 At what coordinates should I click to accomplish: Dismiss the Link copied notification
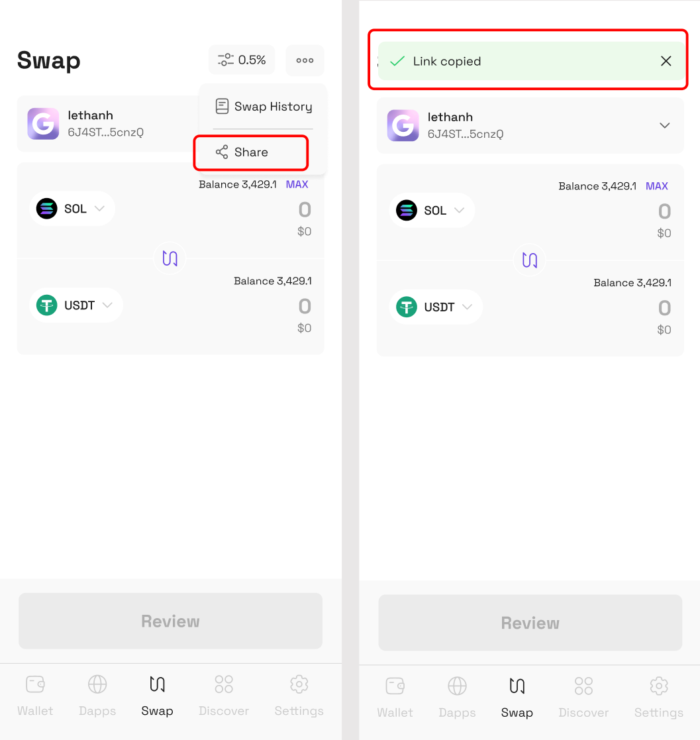tap(666, 61)
